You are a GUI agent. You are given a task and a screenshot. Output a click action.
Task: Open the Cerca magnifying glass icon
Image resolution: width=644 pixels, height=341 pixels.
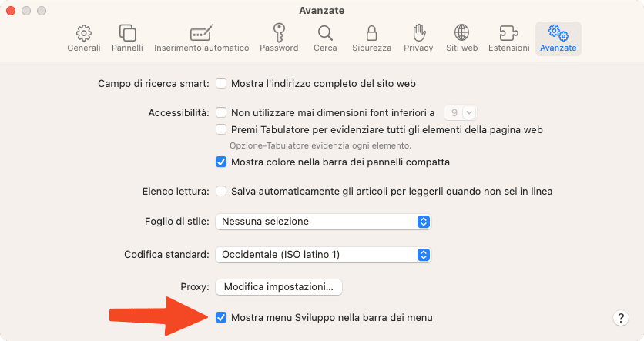tap(325, 33)
